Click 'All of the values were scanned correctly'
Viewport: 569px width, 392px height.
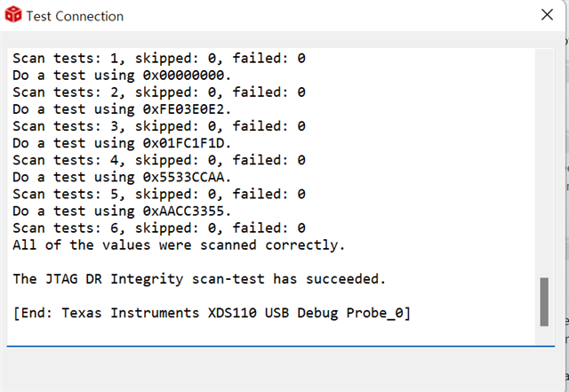click(178, 244)
